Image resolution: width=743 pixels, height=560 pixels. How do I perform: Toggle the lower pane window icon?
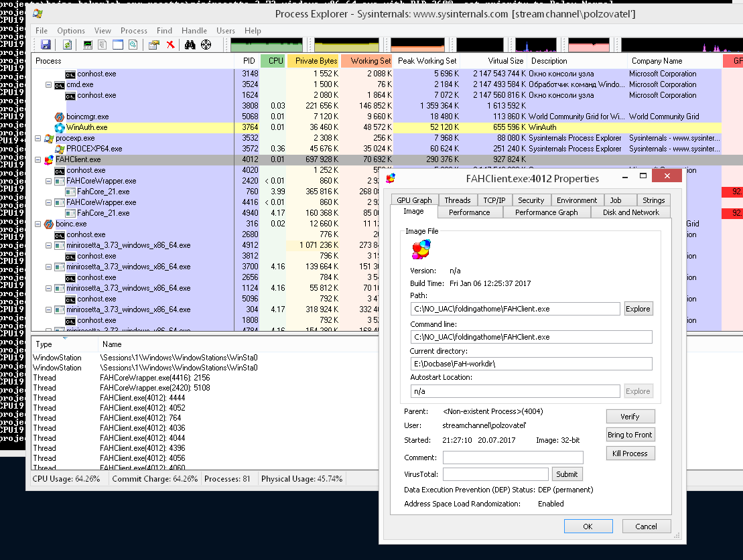(117, 44)
